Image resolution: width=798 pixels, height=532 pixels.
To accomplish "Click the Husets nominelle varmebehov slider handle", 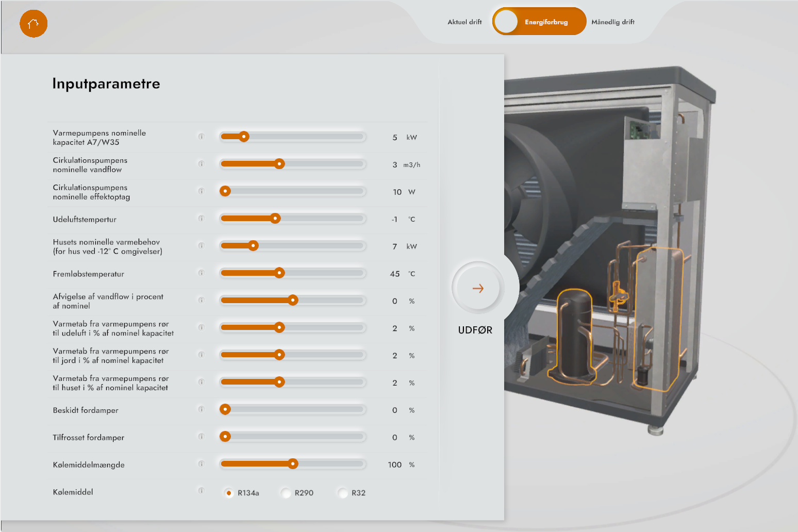I will (x=253, y=246).
